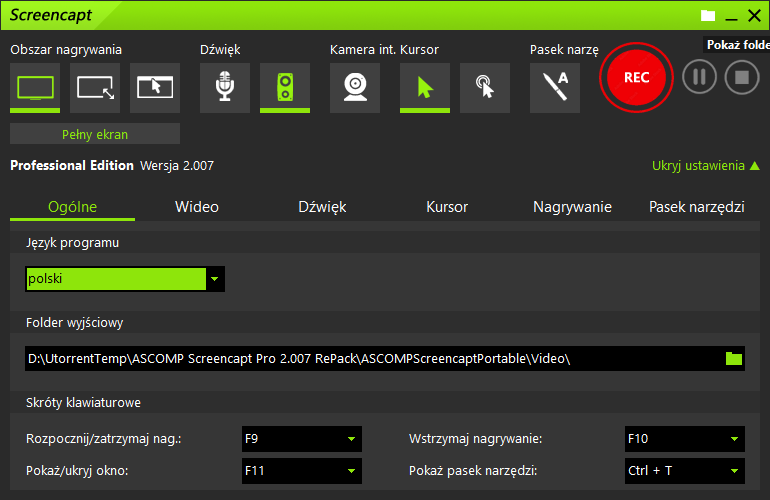Viewport: 770px width, 500px height.
Task: Open the polski language dropdown
Action: 125,279
